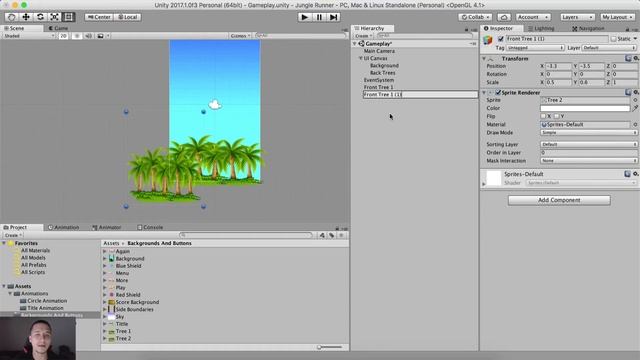Collapse the Transform component
This screenshot has height=360, width=640.
484,59
